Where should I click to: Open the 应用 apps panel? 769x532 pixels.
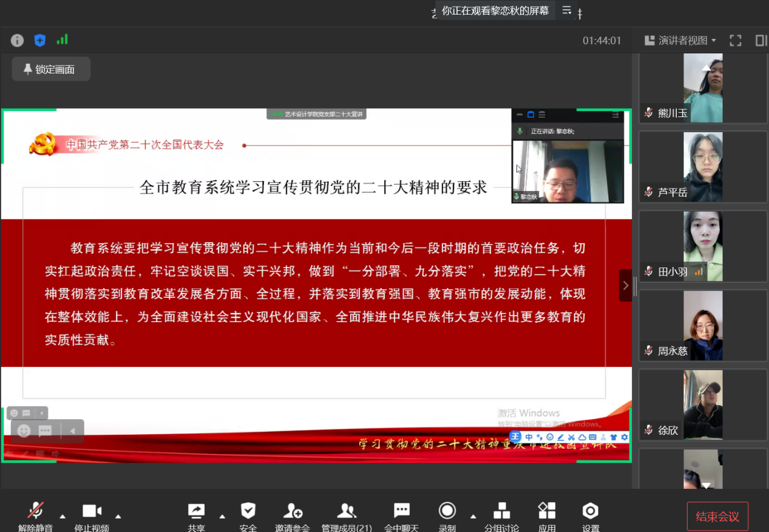click(x=547, y=517)
